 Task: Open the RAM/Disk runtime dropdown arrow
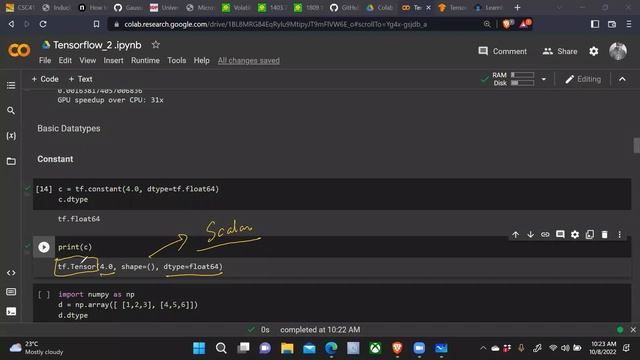coord(543,79)
